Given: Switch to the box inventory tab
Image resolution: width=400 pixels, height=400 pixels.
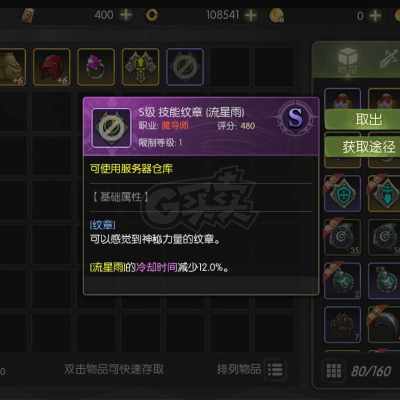Looking at the screenshot, I should 347,60.
